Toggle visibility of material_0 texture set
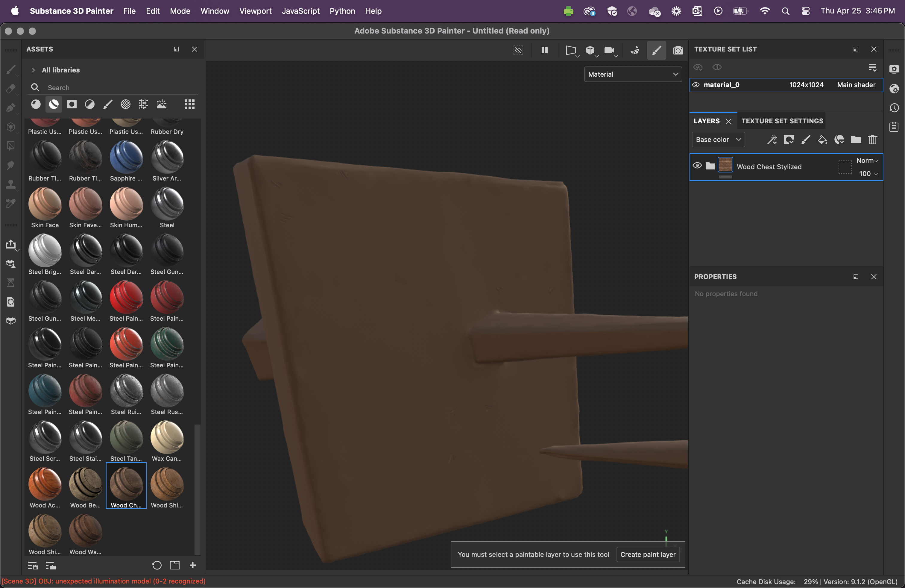905x588 pixels. pos(696,84)
